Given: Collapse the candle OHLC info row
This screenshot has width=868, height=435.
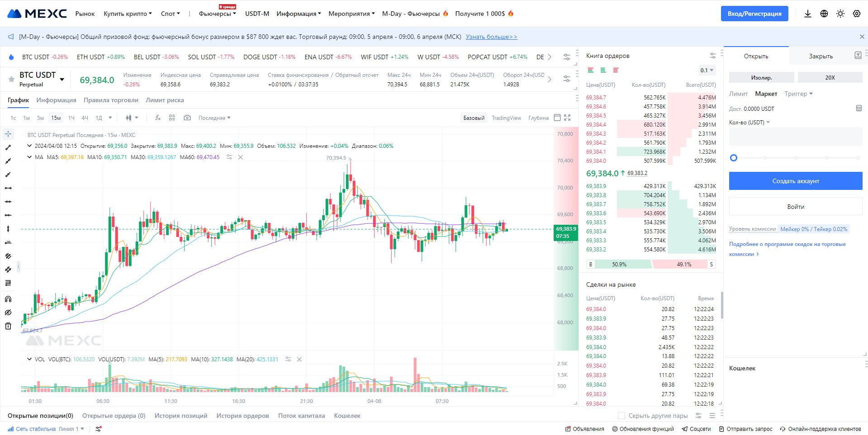Looking at the screenshot, I should [29, 146].
